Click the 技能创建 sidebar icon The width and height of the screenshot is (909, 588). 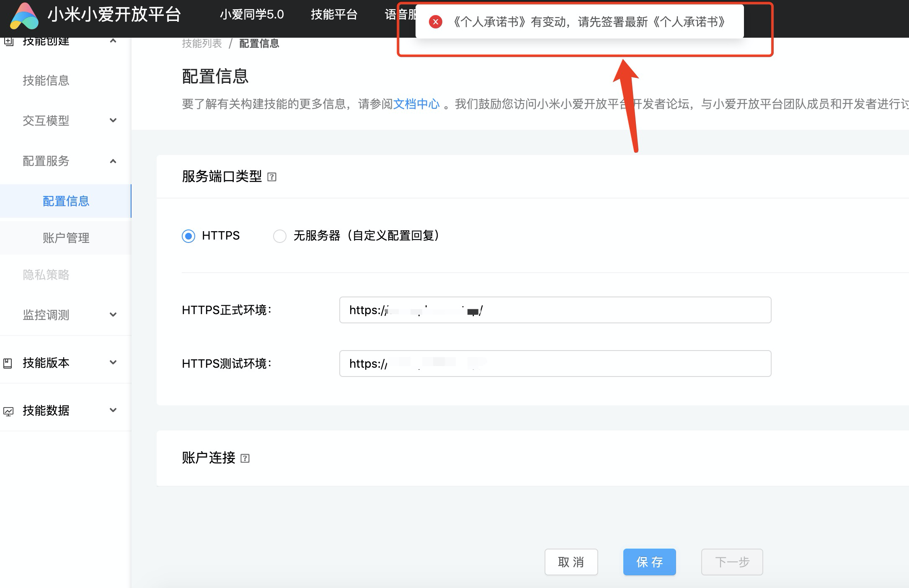coord(8,41)
